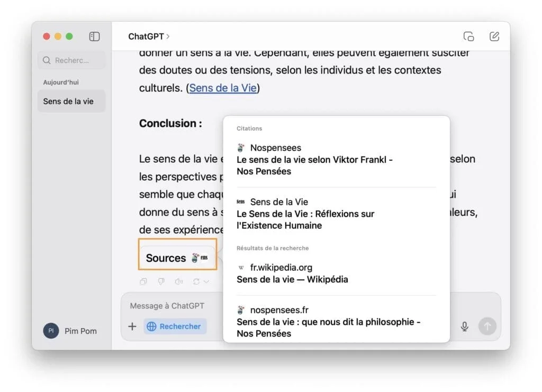This screenshot has height=392, width=542.
Task: Open the temporary chat icon
Action: pos(469,37)
